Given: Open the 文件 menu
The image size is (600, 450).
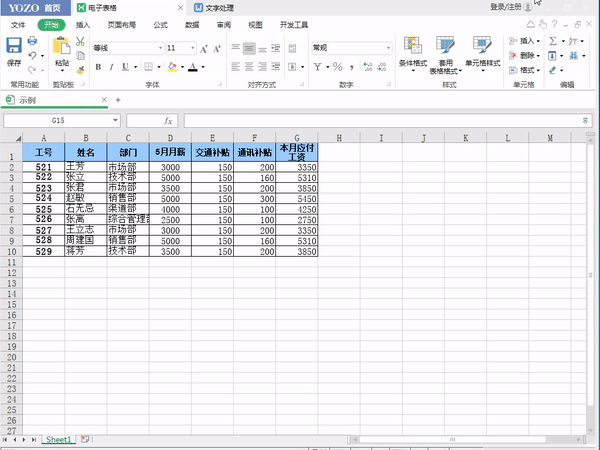Looking at the screenshot, I should (18, 25).
